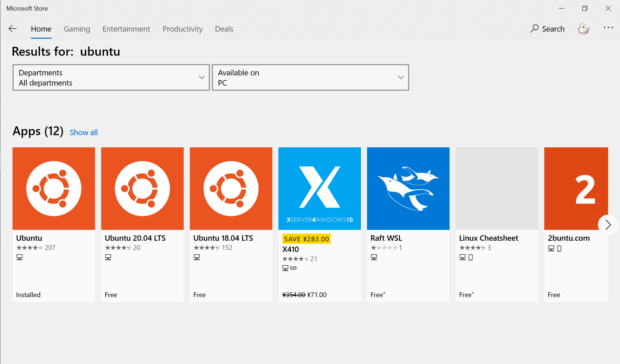
Task: Click the PC device icon under Raft WSL
Action: coord(374,257)
